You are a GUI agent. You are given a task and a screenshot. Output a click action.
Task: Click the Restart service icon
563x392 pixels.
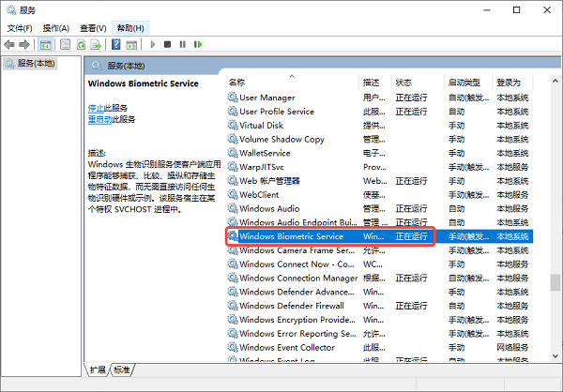click(x=198, y=44)
